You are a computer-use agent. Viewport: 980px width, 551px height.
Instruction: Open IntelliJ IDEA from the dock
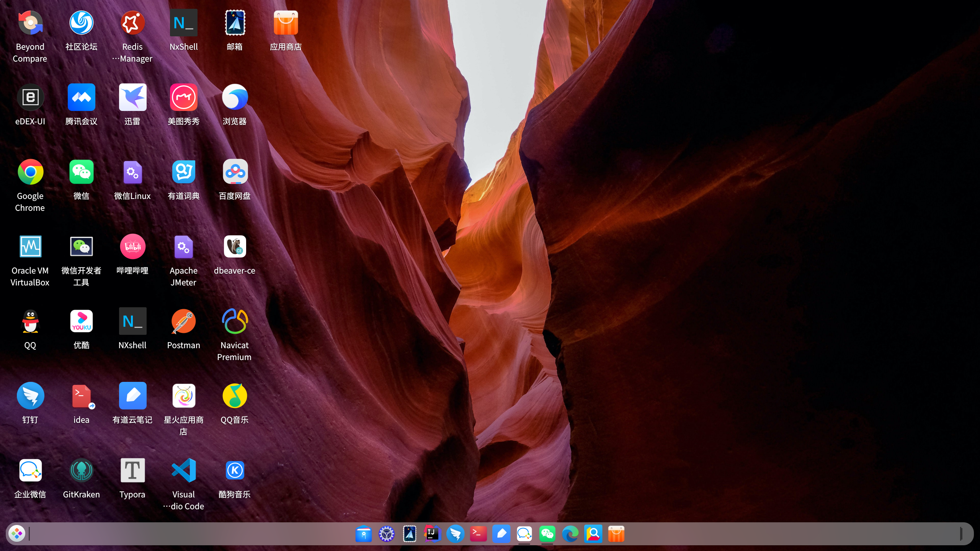pos(432,533)
